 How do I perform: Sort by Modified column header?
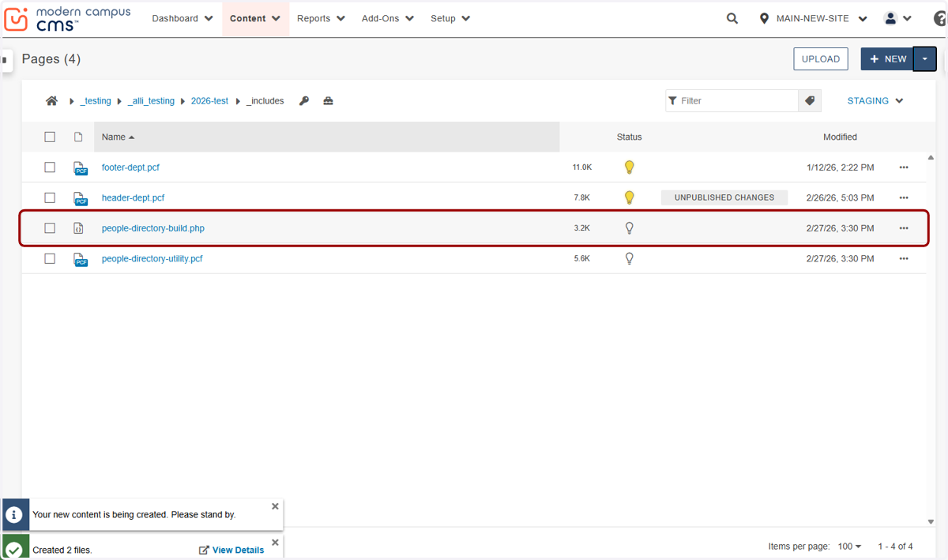tap(840, 137)
